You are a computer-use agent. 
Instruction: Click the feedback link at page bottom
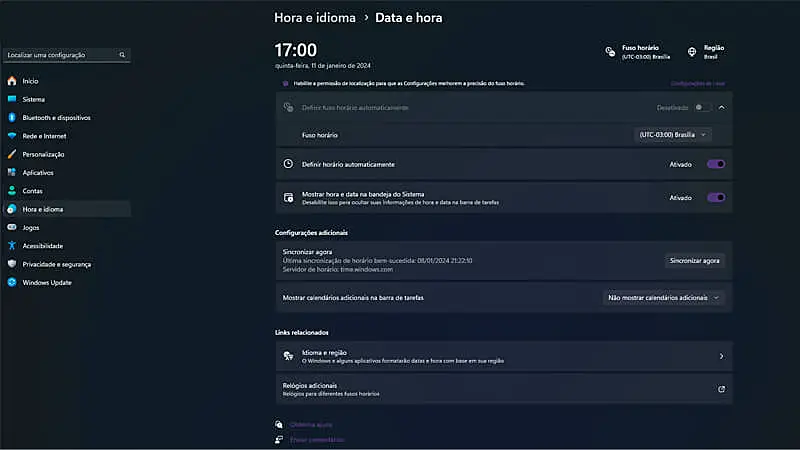[x=317, y=439]
